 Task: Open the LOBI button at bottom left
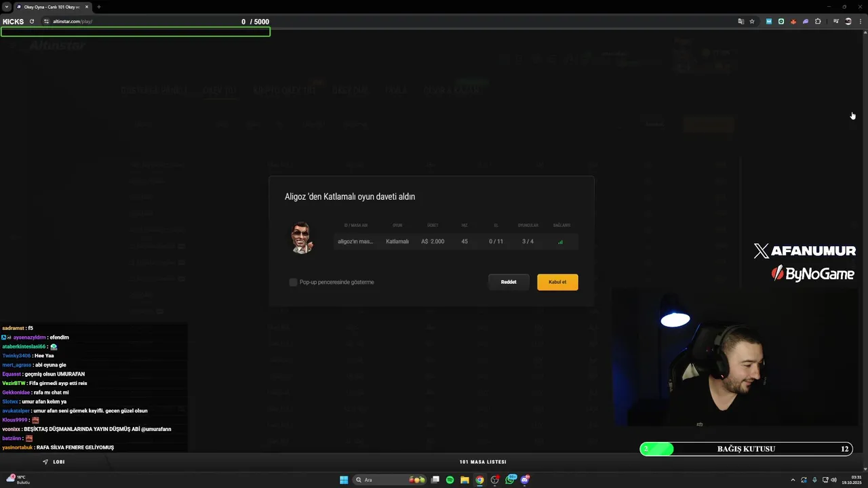54,462
